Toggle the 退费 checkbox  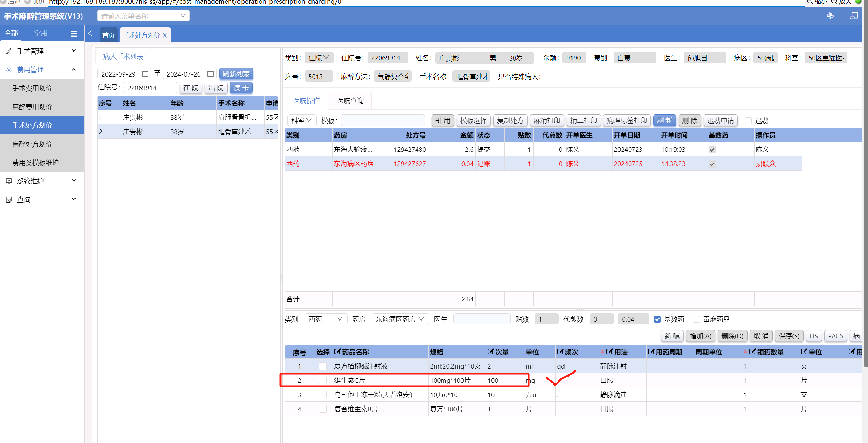click(748, 120)
